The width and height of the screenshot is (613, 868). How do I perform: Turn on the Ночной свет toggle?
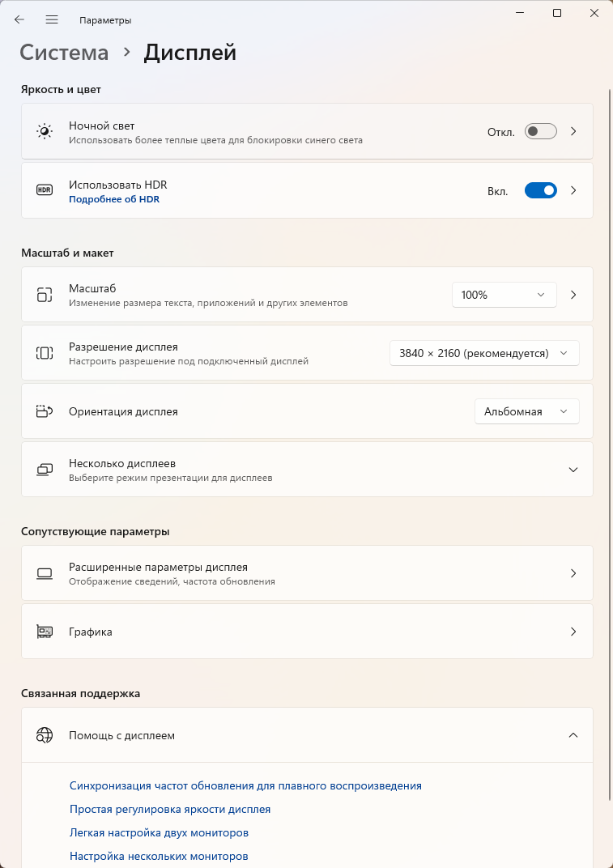coord(540,131)
